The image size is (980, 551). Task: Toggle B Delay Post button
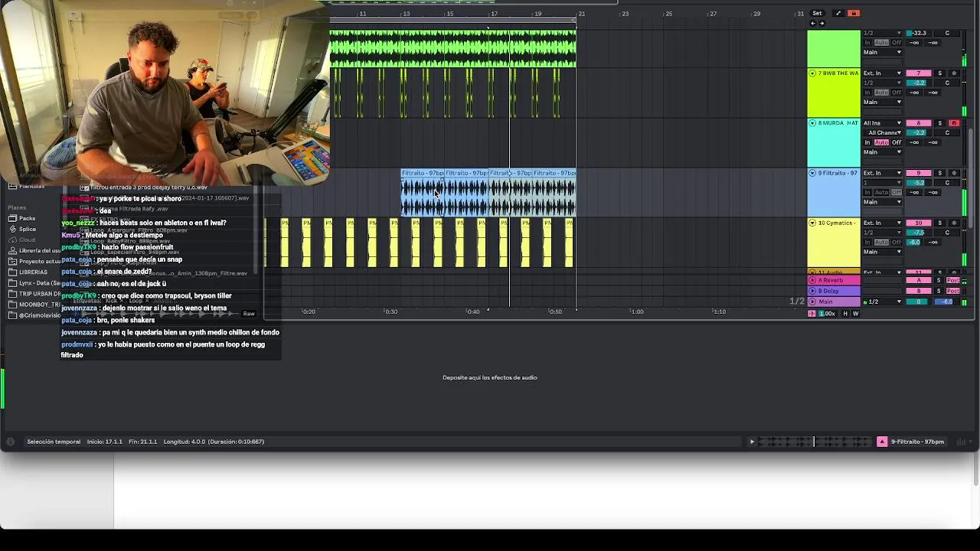(x=953, y=291)
